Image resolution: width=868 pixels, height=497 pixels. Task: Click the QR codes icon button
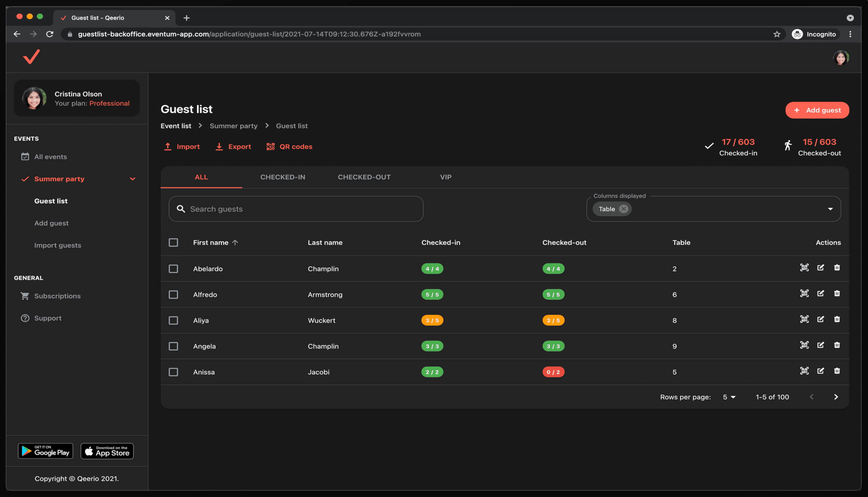[270, 147]
